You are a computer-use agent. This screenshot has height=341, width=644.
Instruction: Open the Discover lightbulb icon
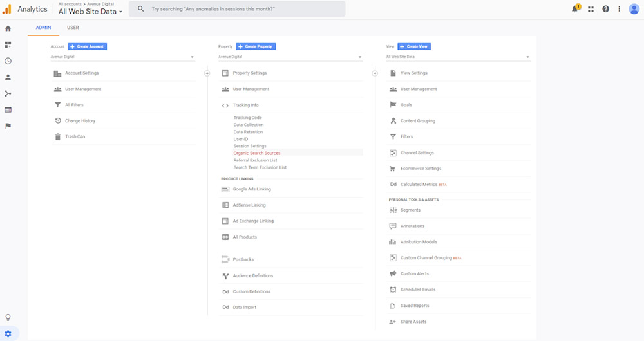tap(8, 317)
